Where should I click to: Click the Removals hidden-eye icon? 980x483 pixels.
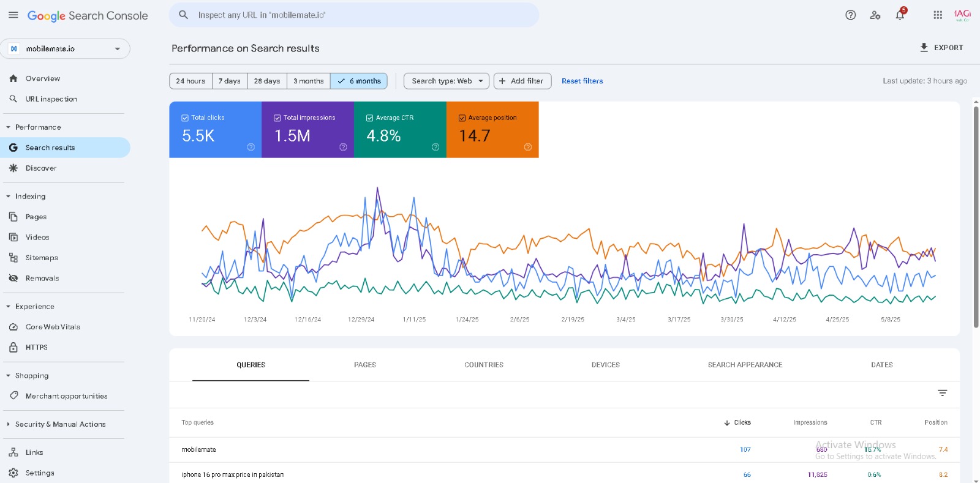pyautogui.click(x=13, y=278)
